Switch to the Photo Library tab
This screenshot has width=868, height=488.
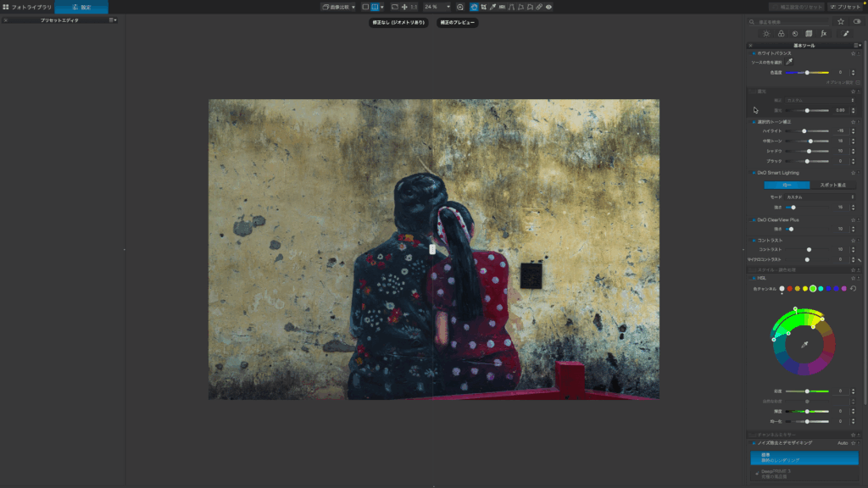coord(27,7)
